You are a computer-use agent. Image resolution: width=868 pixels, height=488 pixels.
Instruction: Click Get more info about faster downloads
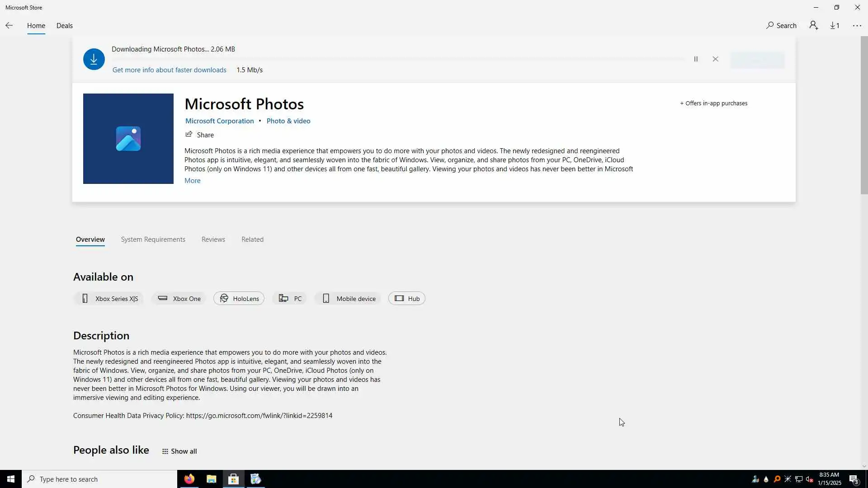click(x=169, y=70)
